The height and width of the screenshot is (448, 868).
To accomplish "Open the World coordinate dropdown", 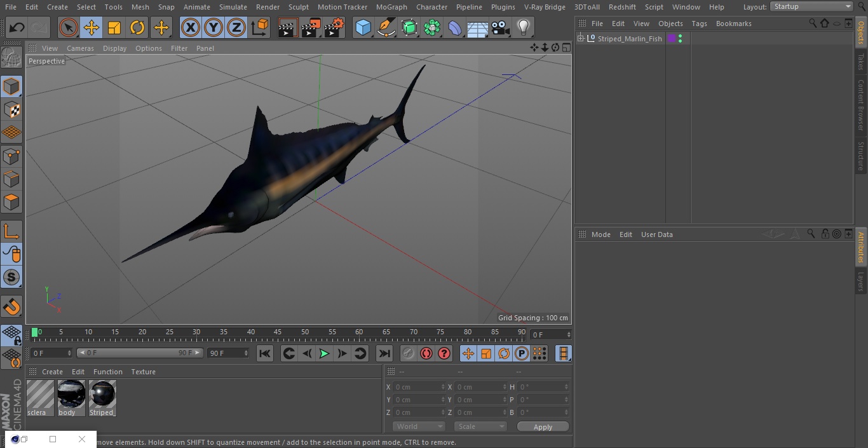I will [x=419, y=426].
